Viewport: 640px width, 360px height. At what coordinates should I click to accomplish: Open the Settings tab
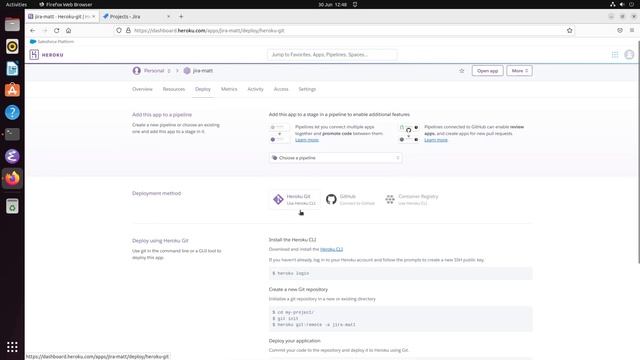coord(307,89)
